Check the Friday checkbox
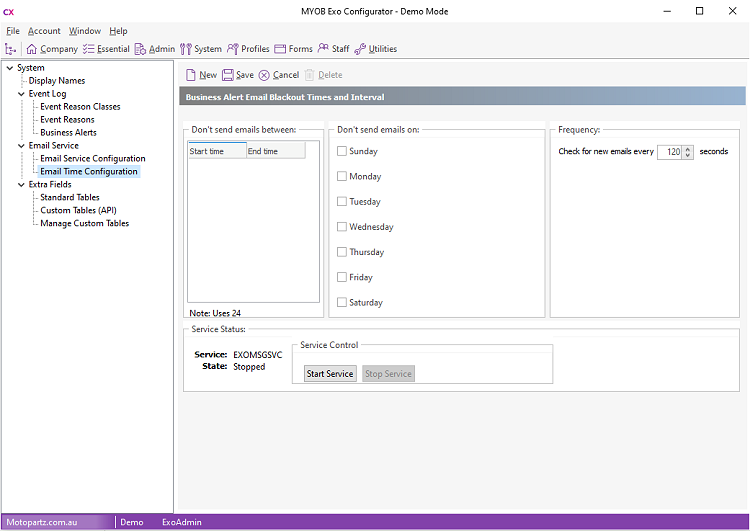The width and height of the screenshot is (750, 531). click(342, 277)
